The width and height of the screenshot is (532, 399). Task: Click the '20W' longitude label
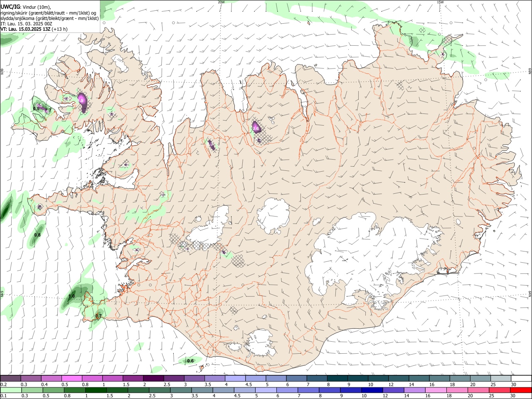[x=221, y=2]
